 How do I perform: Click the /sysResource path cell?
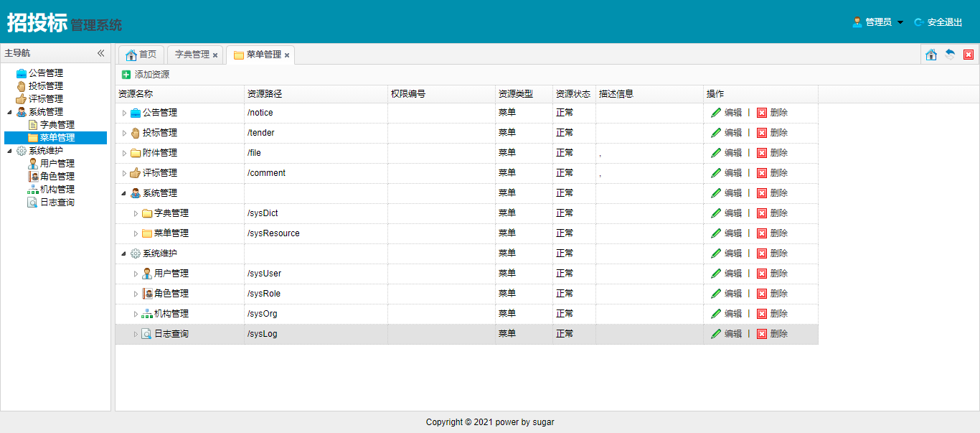pos(316,233)
